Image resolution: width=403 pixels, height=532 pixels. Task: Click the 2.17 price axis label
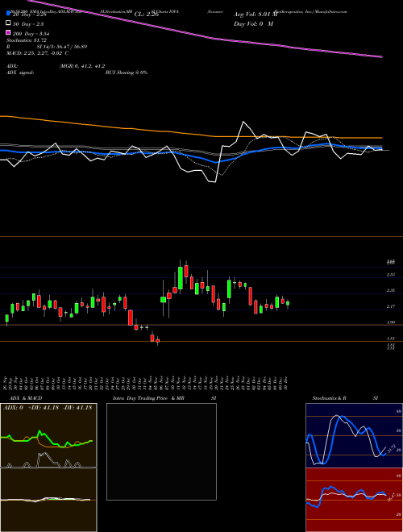pos(391,306)
